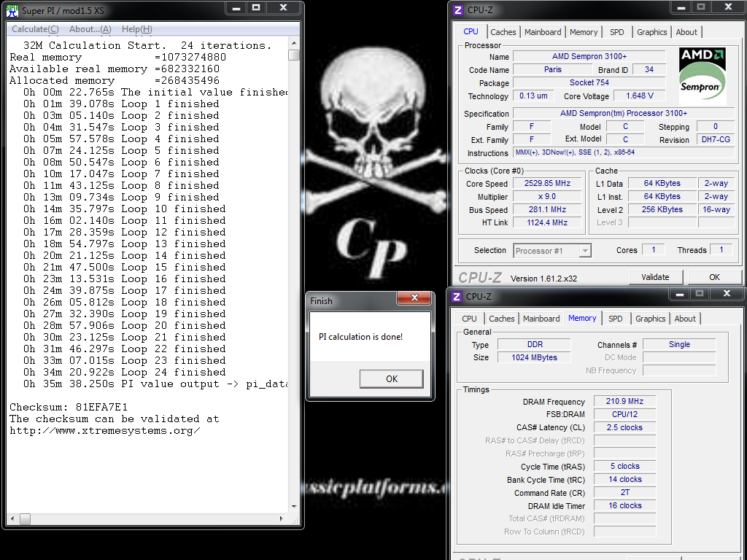The width and height of the screenshot is (747, 560).
Task: Click the HT Link value 1124.4 MHz
Action: (547, 222)
